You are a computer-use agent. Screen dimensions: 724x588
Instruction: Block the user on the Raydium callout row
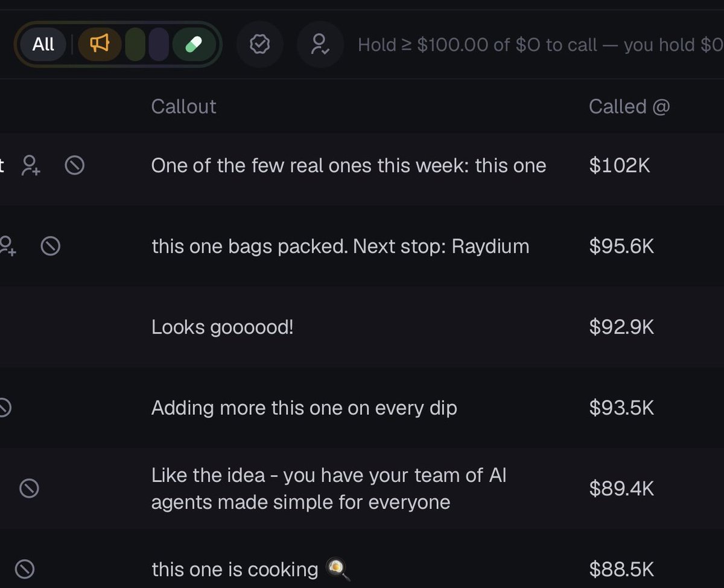(x=50, y=246)
